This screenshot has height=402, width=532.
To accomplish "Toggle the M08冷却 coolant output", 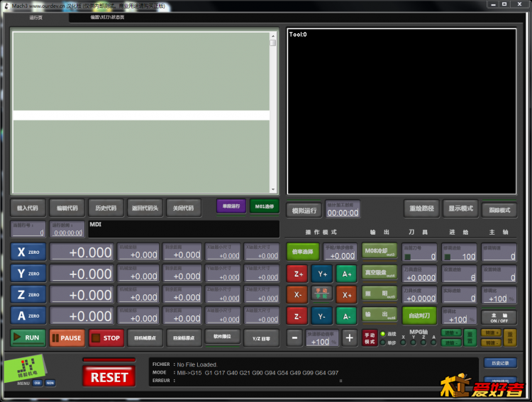I will 379,252.
